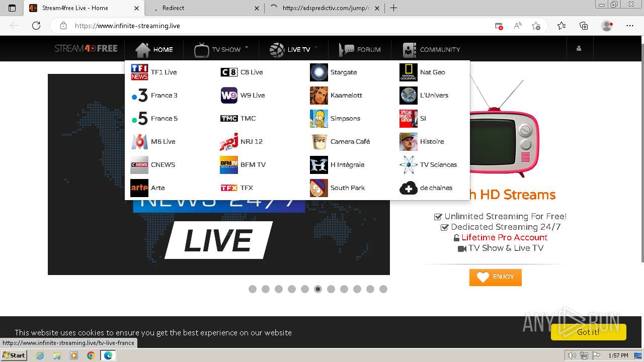
Task: Open the H Intégrale show icon
Action: tap(318, 165)
